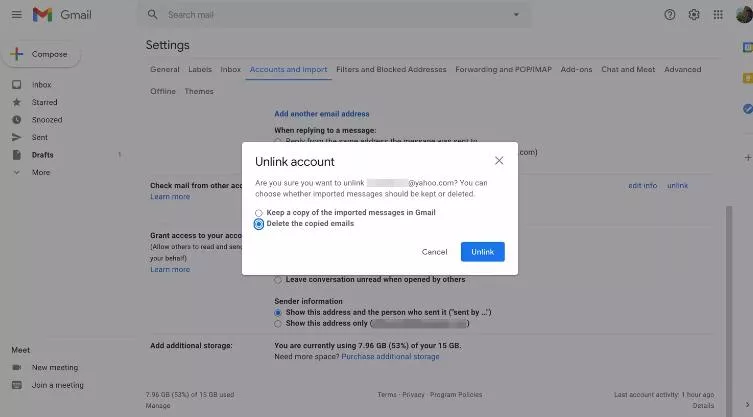The width and height of the screenshot is (753, 417).
Task: Open the Sent folder
Action: point(39,137)
